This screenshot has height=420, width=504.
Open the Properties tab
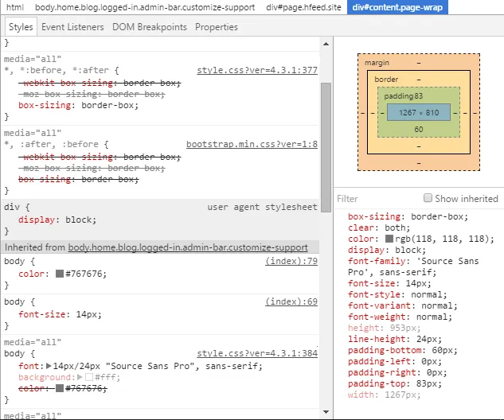(x=217, y=27)
